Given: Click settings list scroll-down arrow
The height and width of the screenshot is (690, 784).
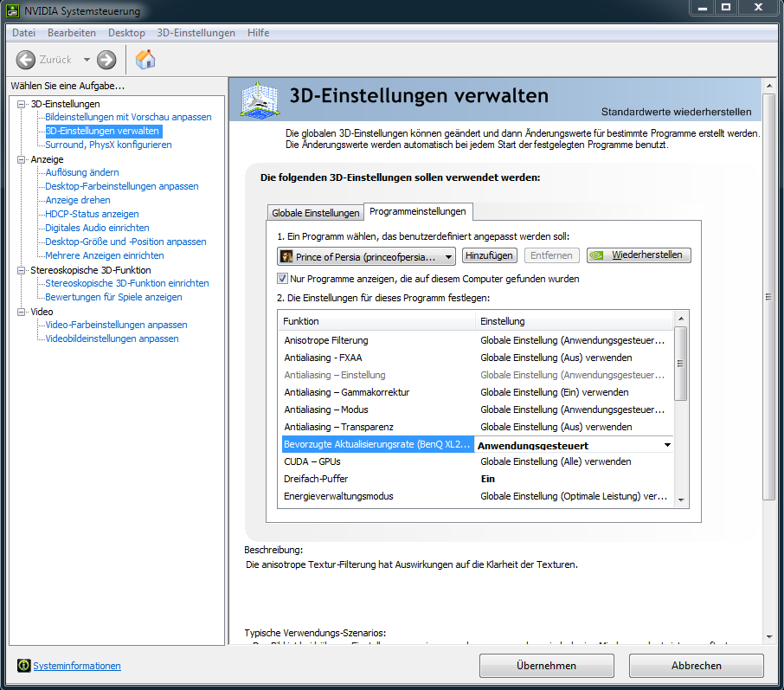Looking at the screenshot, I should click(x=680, y=500).
